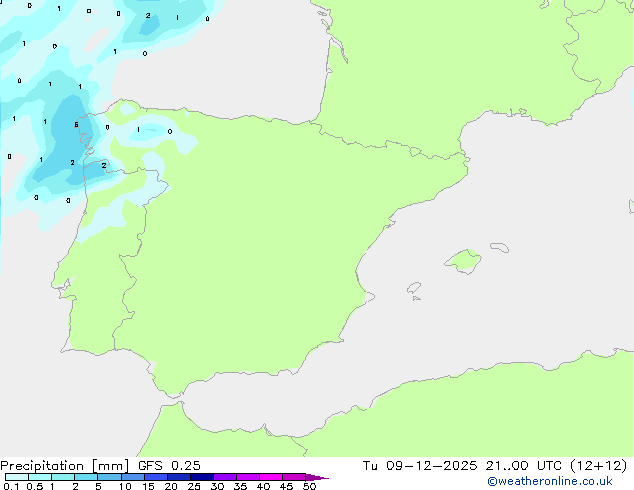Click the 0.1–0.5 mm legend swatch
Viewport: 634px width, 490px height.
coord(17,477)
